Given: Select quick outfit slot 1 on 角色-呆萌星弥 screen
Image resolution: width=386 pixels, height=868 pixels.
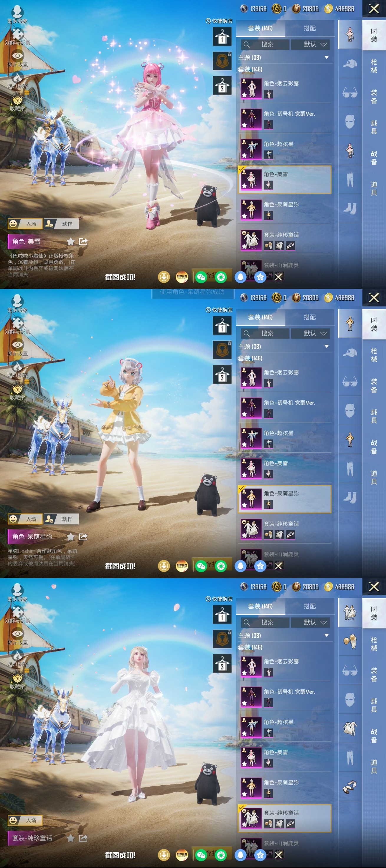Looking at the screenshot, I should 222,326.
